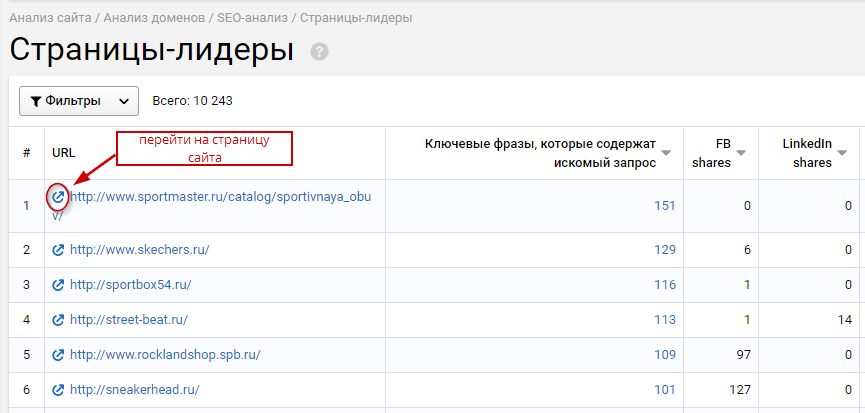
Task: Open external link icon for skechers.ru row
Action: [58, 250]
